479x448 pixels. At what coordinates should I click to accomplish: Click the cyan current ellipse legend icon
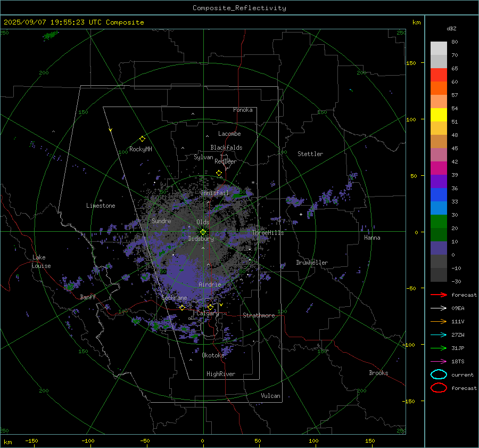(439, 374)
